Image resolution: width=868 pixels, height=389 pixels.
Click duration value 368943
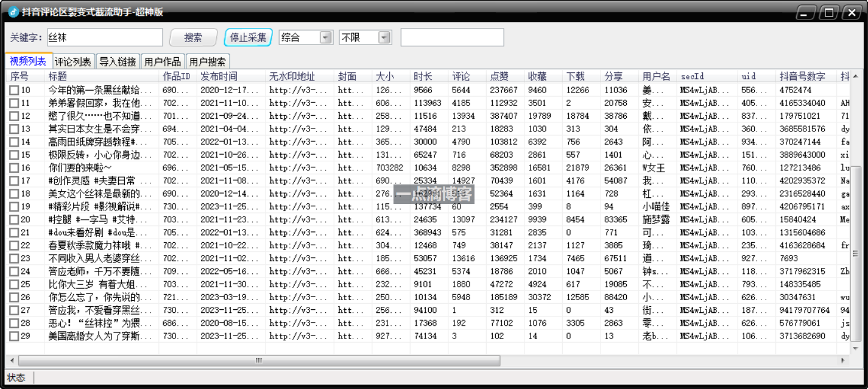(x=428, y=233)
